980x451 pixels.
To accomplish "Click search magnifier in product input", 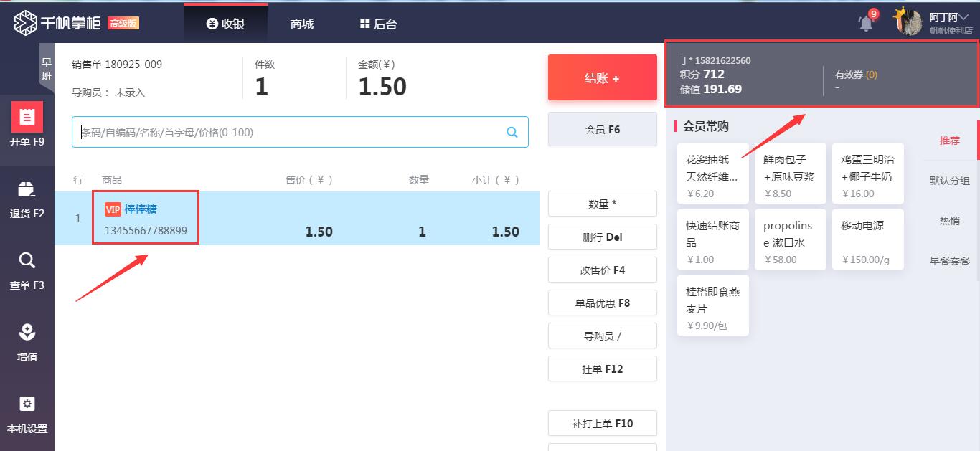I will pos(512,132).
